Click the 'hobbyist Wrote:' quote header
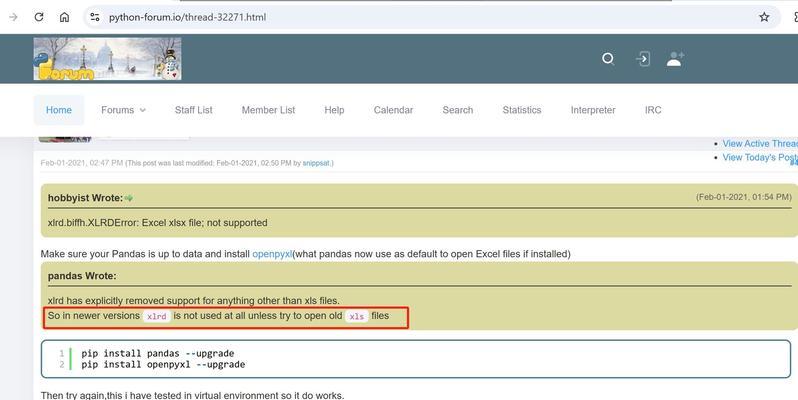 click(x=86, y=198)
